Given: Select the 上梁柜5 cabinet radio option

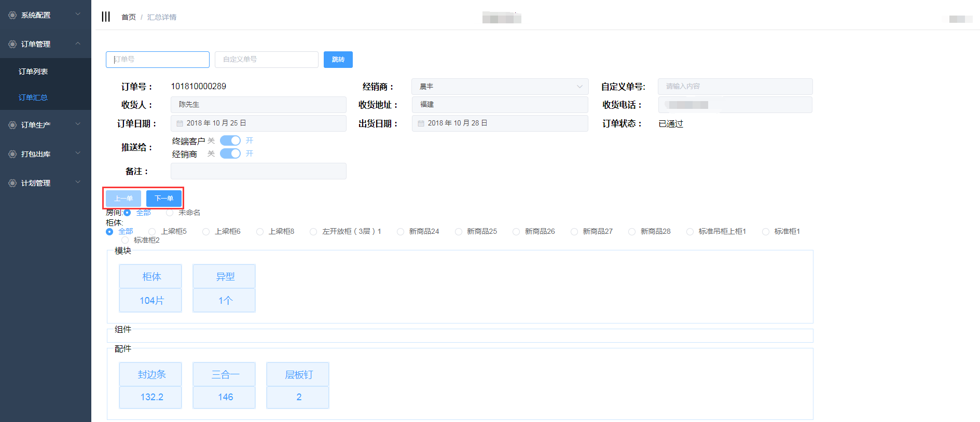Looking at the screenshot, I should (152, 232).
